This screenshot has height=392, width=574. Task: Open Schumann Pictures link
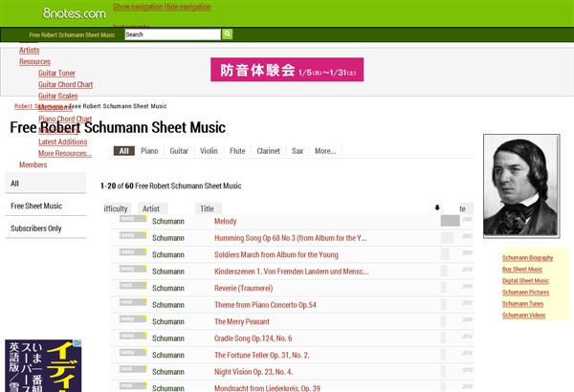point(525,292)
